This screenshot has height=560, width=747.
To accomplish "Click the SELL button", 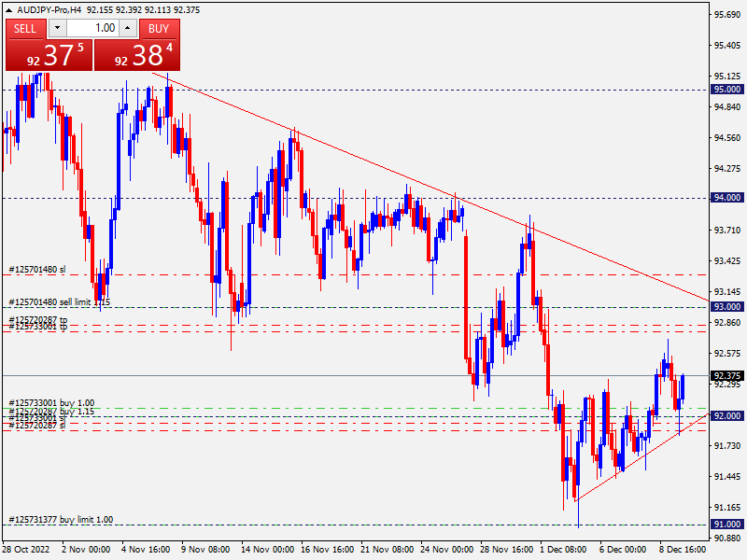I will 26,29.
